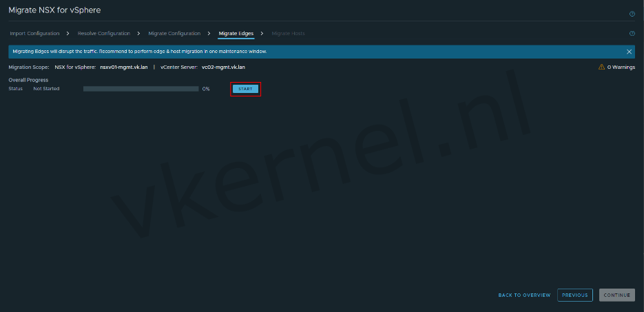644x312 pixels.
Task: Click the orange warning triangle icon
Action: [601, 67]
